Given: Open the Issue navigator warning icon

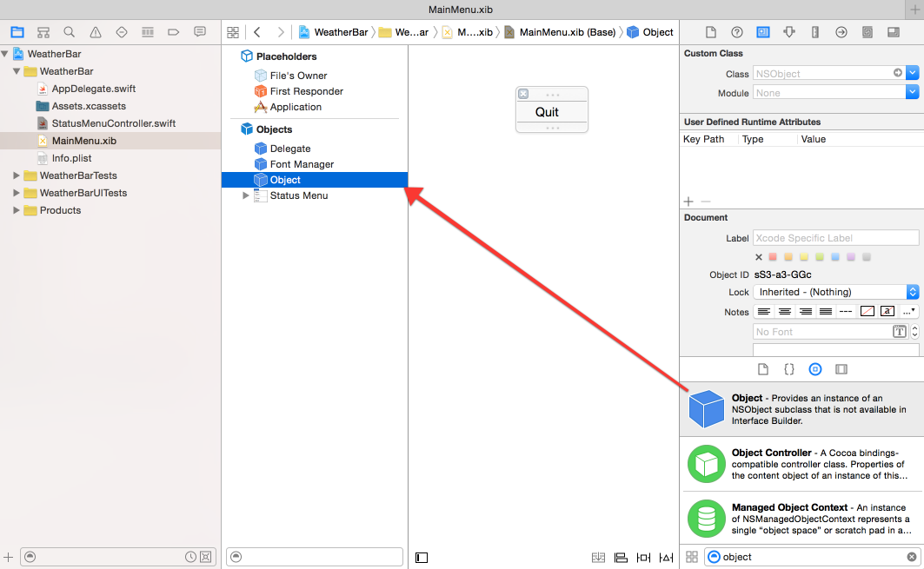Looking at the screenshot, I should click(96, 32).
